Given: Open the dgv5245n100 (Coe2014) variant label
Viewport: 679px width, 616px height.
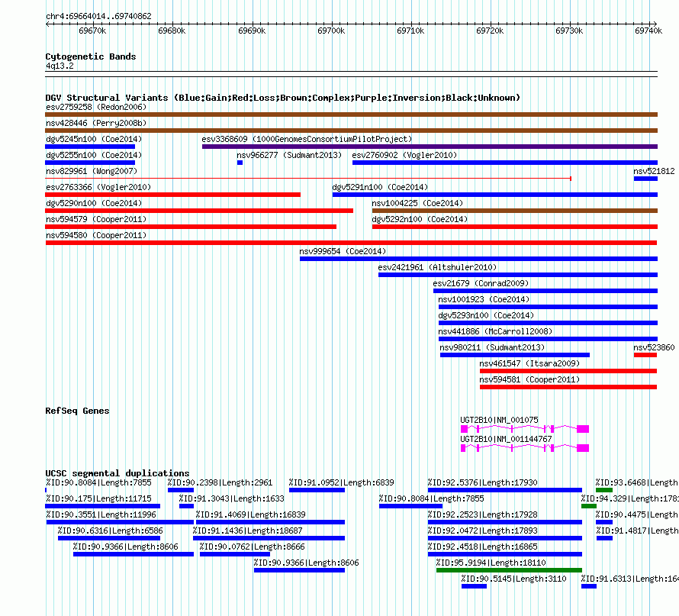Looking at the screenshot, I should (94, 139).
